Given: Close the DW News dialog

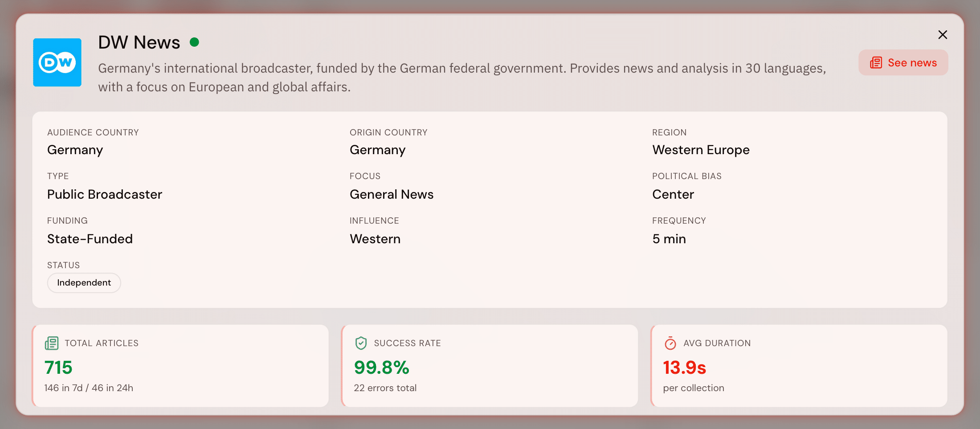Looking at the screenshot, I should pos(943,35).
